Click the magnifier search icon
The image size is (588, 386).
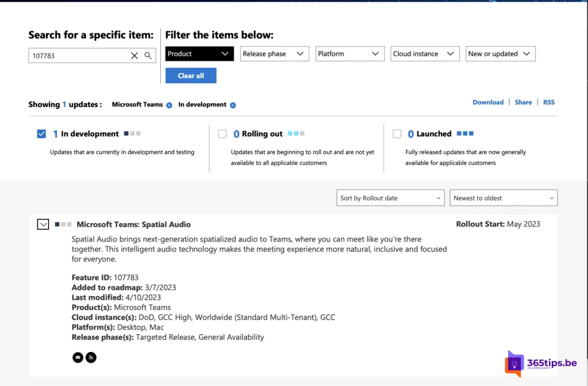click(x=148, y=56)
